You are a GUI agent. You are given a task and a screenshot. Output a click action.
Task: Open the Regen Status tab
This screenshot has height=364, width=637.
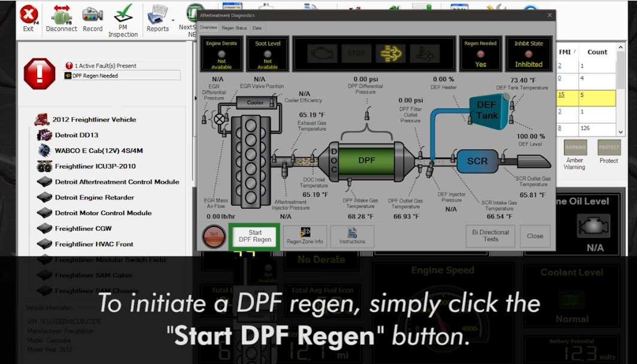[235, 28]
